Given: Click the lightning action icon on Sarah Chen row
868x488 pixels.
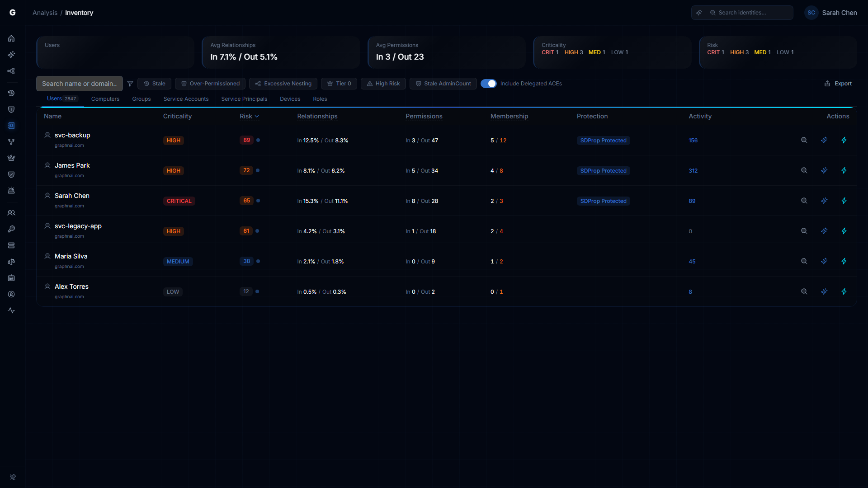Looking at the screenshot, I should (x=844, y=201).
